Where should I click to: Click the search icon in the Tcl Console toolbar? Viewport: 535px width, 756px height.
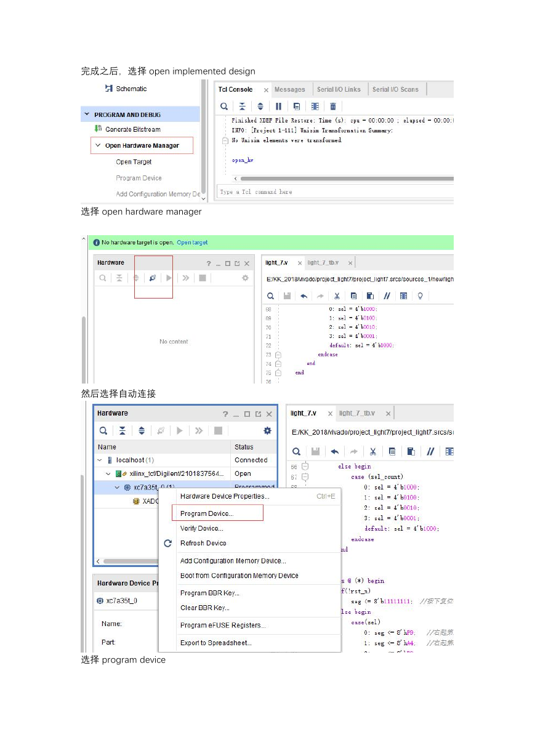pyautogui.click(x=225, y=106)
